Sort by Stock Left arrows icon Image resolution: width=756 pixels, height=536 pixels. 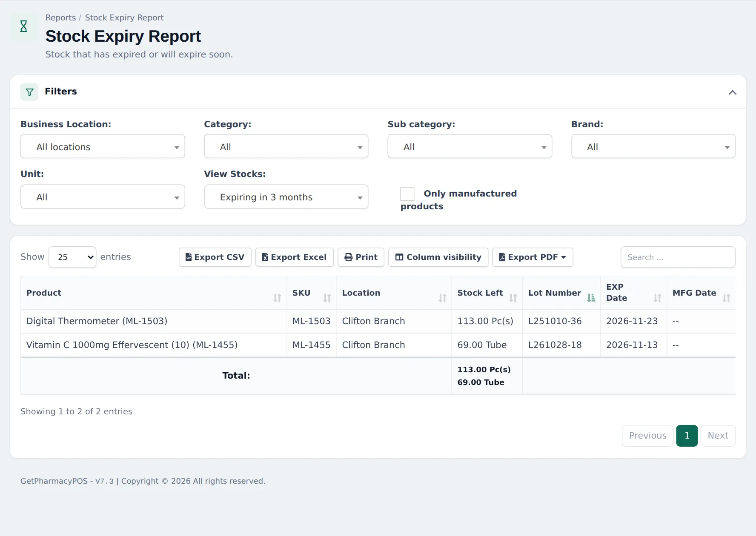point(513,298)
